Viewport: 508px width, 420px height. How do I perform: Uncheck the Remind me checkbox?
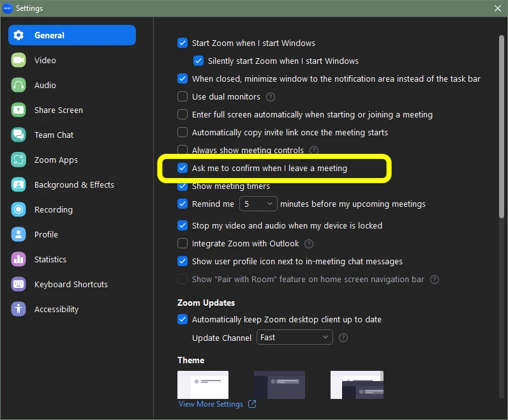[183, 204]
